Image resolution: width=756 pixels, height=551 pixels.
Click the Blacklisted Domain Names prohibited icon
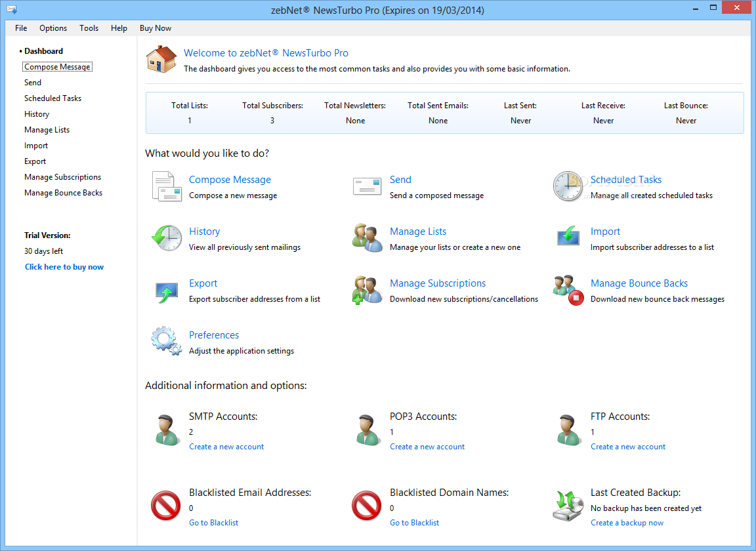click(x=366, y=506)
